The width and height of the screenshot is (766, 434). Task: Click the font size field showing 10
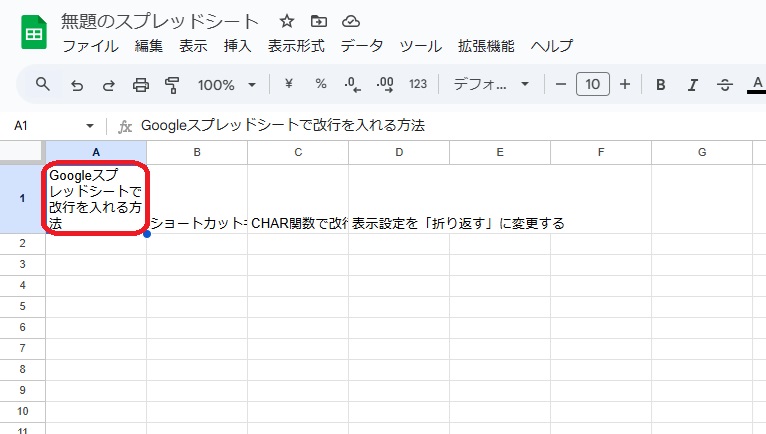(x=593, y=84)
